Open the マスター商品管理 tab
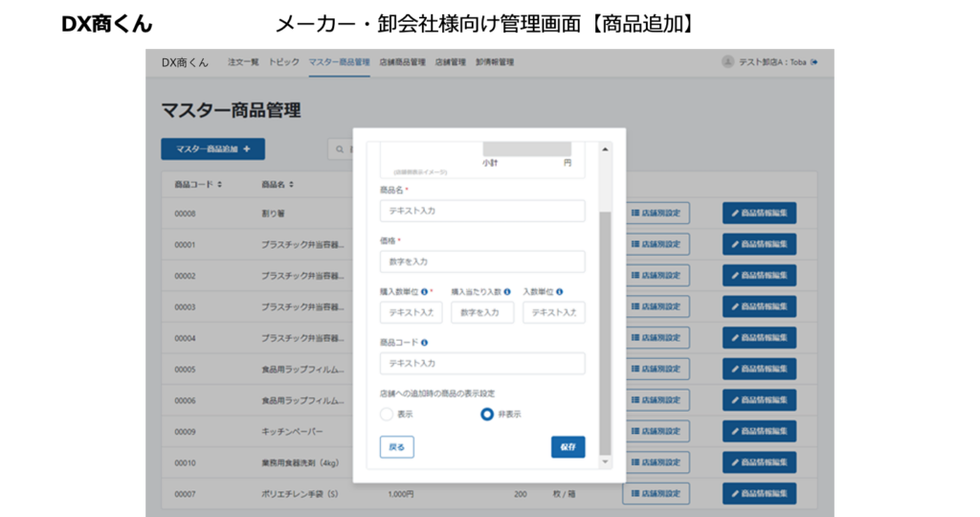The height and width of the screenshot is (517, 980). point(339,62)
